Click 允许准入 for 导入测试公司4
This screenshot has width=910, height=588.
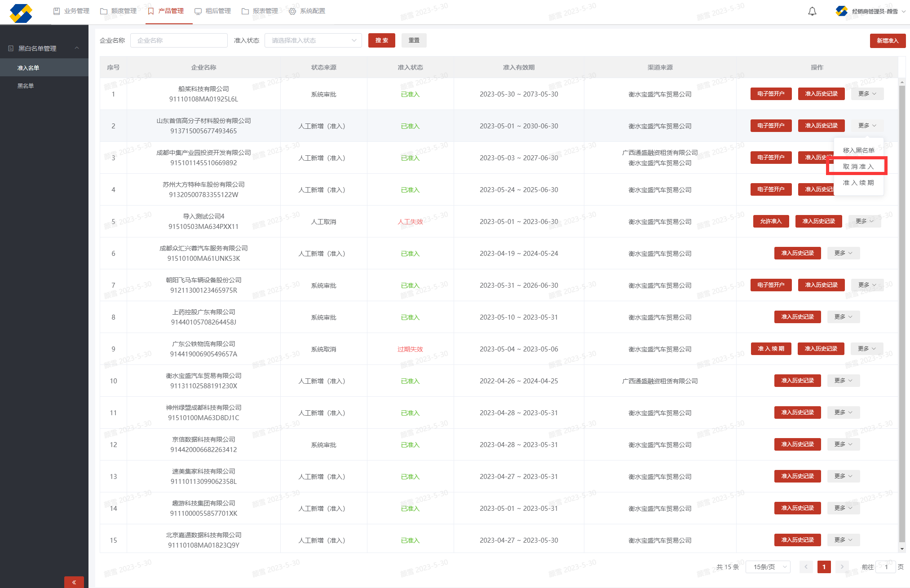(x=771, y=221)
